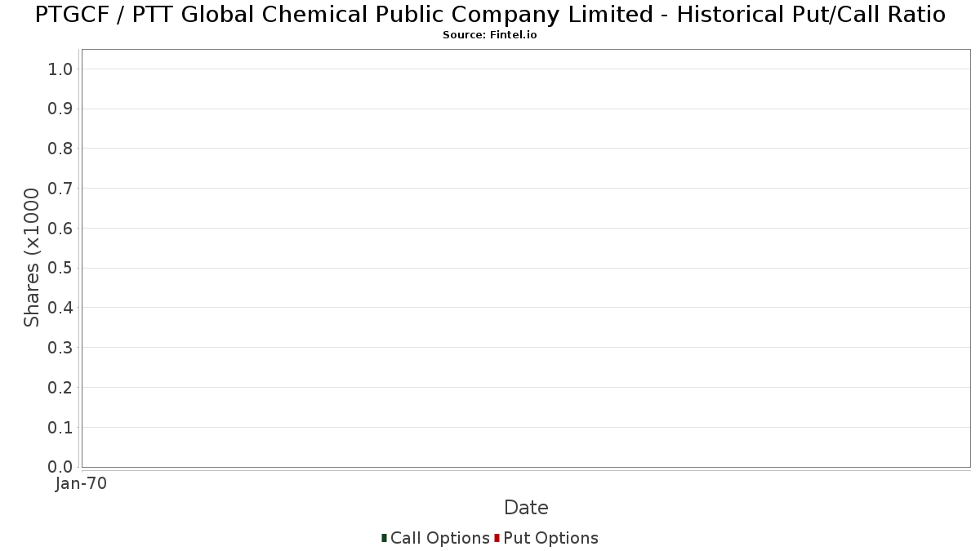Click the 0.0 y-axis tick label
The width and height of the screenshot is (980, 551).
point(61,467)
